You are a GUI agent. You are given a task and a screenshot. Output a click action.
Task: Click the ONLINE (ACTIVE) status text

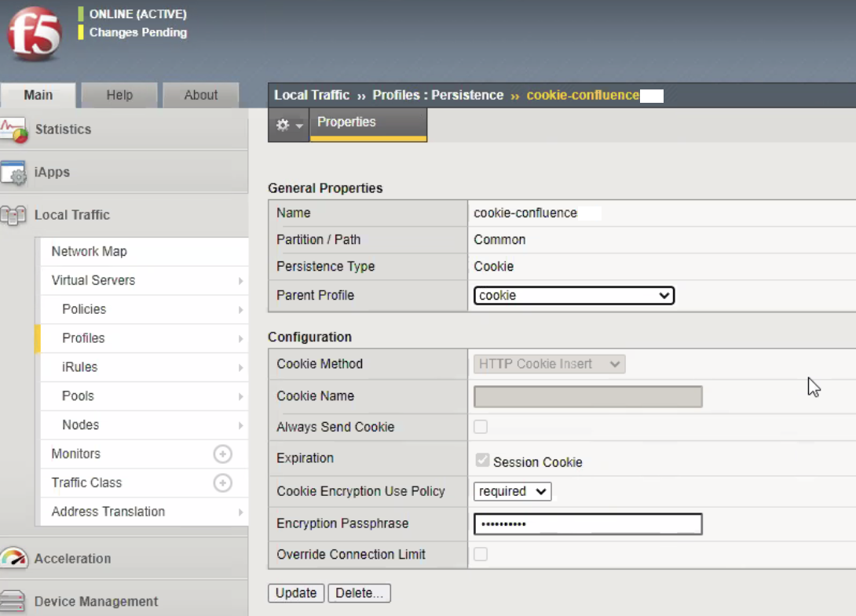pyautogui.click(x=138, y=14)
